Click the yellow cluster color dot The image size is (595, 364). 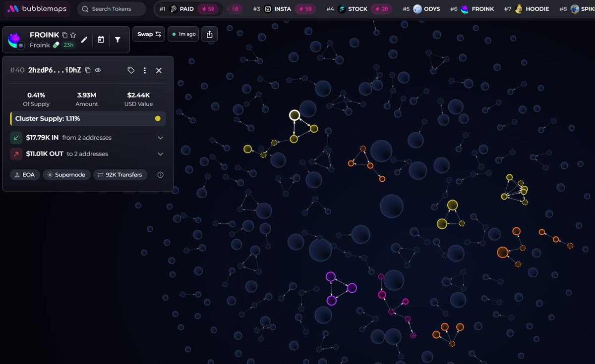pos(158,119)
